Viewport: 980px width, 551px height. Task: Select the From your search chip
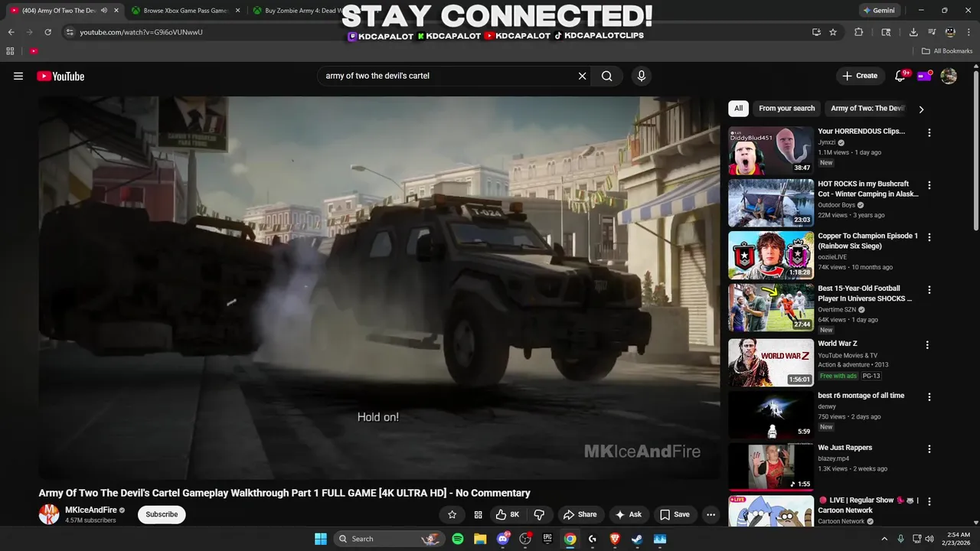tap(786, 109)
